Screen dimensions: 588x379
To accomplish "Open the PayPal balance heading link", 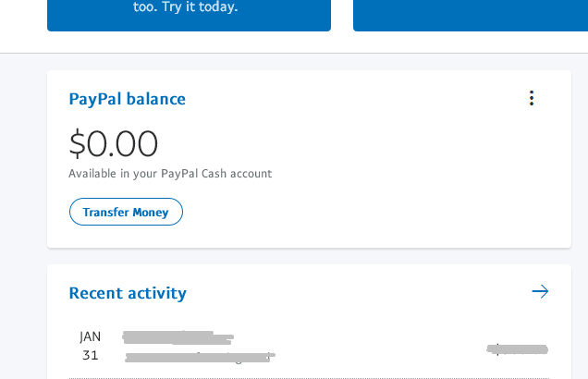I will point(127,99).
